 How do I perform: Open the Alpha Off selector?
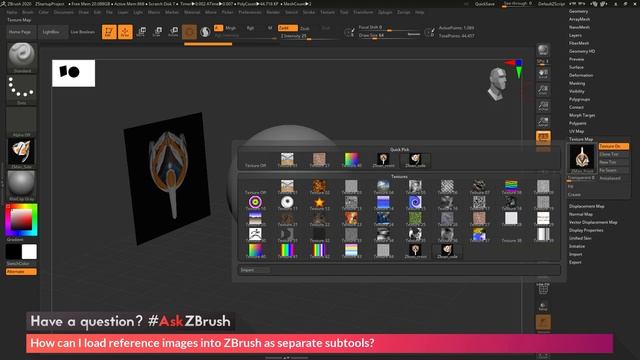tap(22, 121)
